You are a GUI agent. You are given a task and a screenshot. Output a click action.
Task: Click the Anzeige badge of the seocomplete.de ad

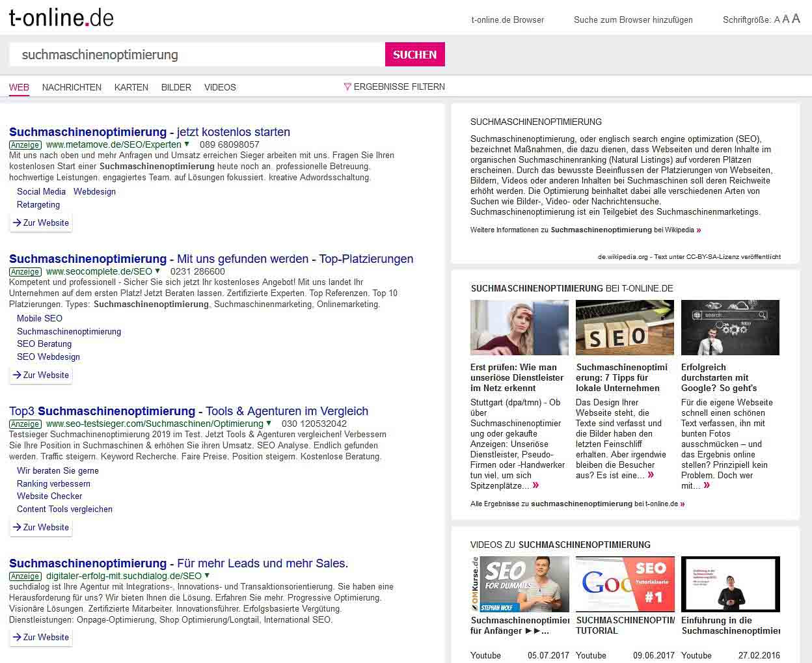click(x=25, y=272)
